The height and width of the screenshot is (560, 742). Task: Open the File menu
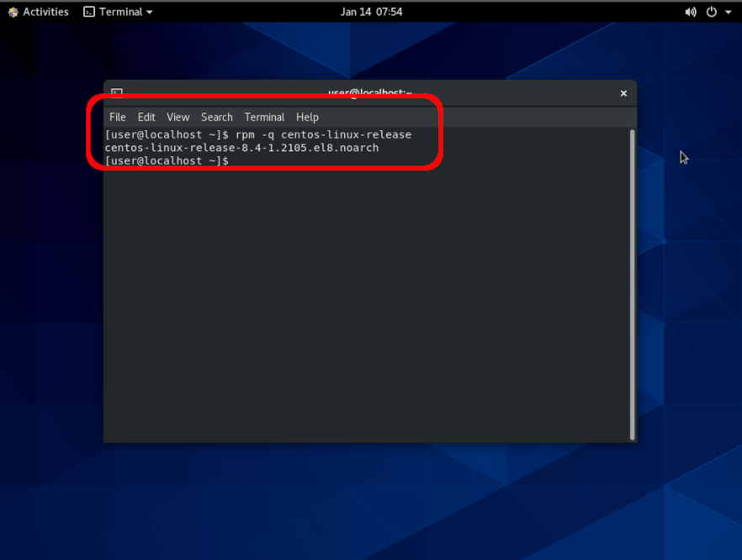pos(117,117)
